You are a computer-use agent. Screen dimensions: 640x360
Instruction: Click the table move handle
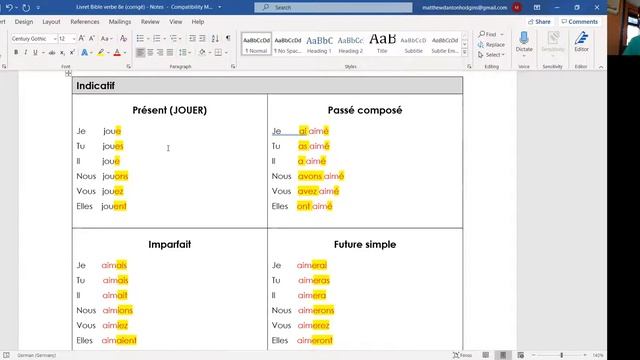coord(68,73)
